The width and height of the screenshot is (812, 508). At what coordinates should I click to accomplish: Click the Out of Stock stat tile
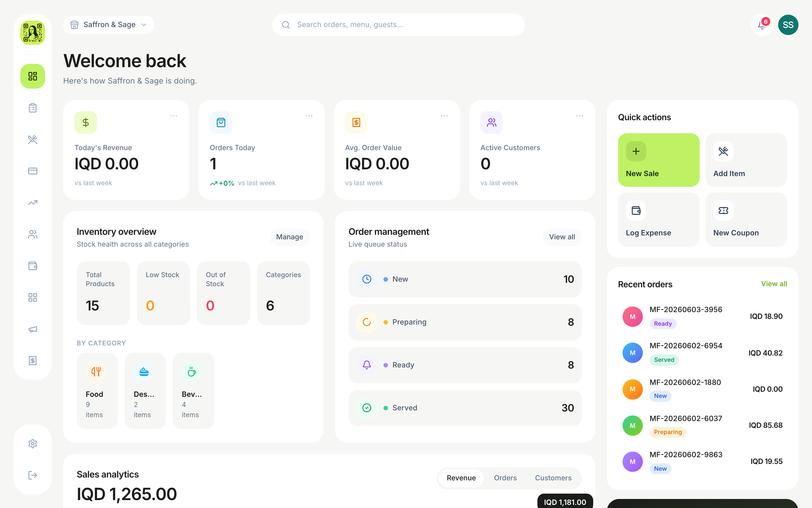point(224,293)
